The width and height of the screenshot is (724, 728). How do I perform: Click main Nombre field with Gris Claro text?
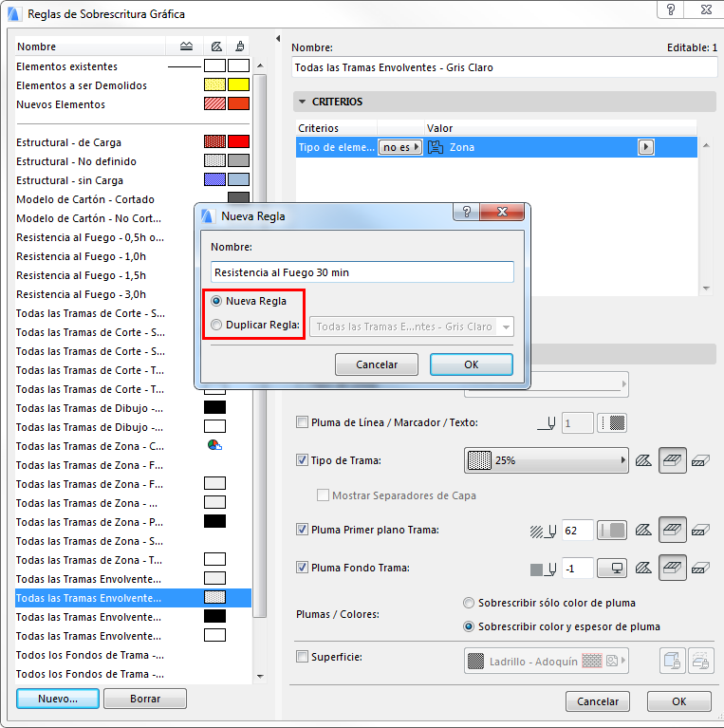coord(505,67)
